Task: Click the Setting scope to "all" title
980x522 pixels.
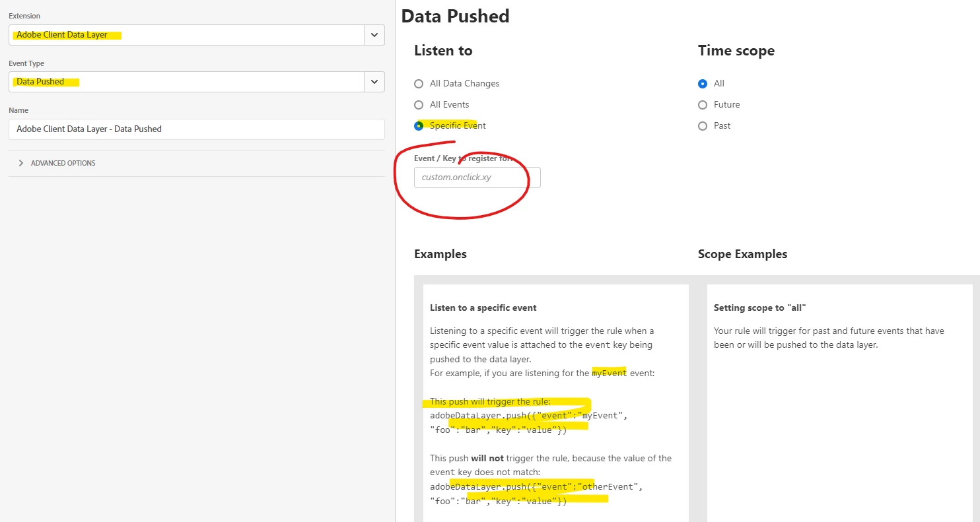Action: [760, 308]
